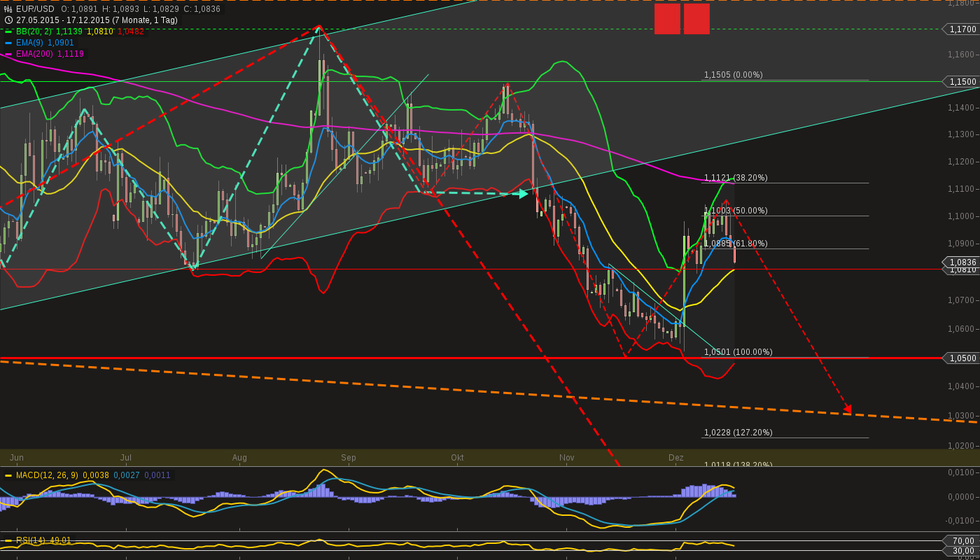Click the MACD histogram value 0,0011
The height and width of the screenshot is (560, 980).
[157, 475]
